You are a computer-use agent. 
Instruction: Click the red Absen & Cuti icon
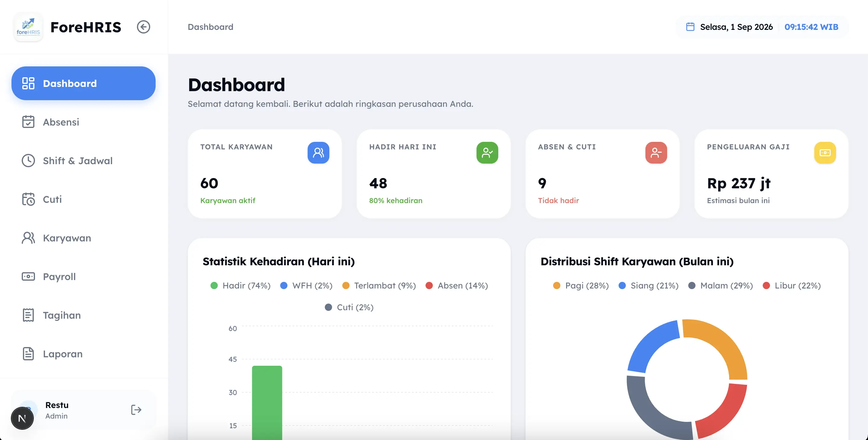click(x=656, y=153)
